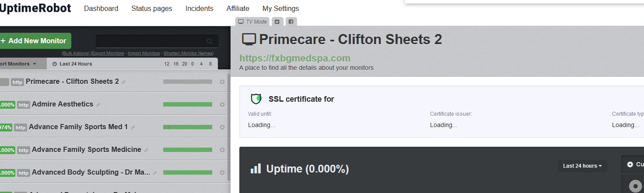The width and height of the screenshot is (644, 193).
Task: Open link icon beside Admire Aesthetics
Action: click(98, 105)
